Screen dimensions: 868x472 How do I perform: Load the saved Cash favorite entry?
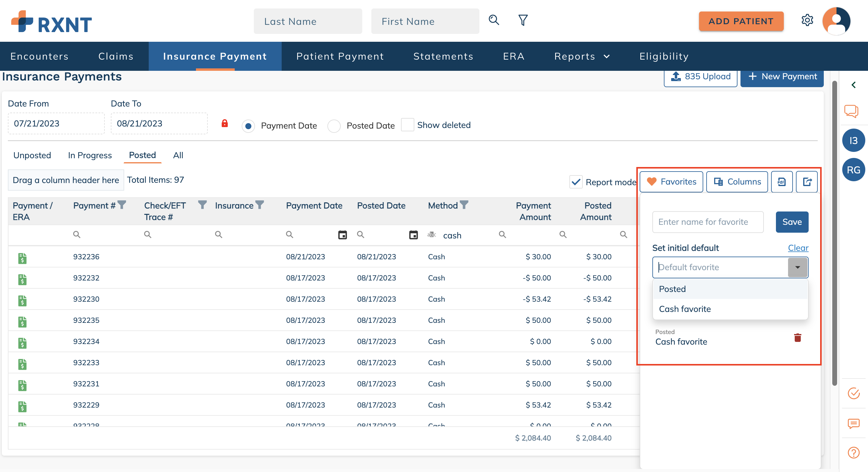(x=681, y=342)
